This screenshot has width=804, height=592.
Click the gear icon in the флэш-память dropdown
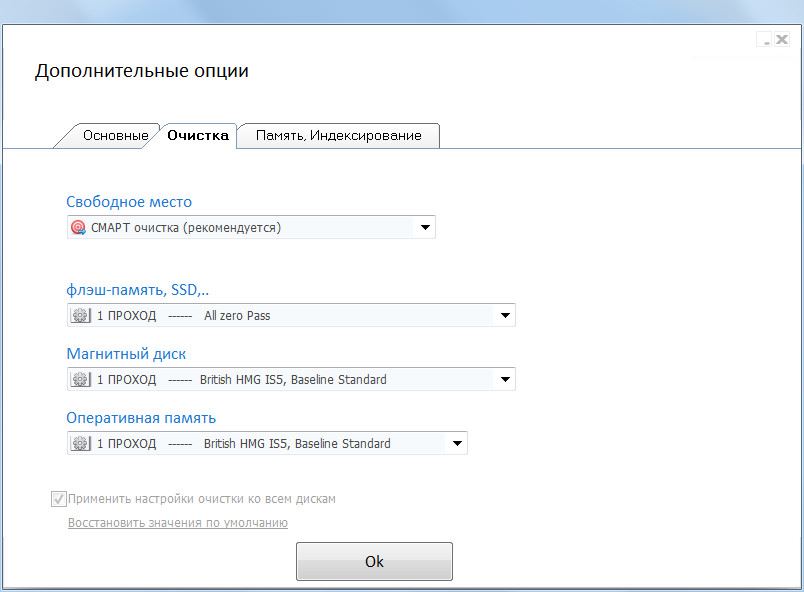(79, 316)
